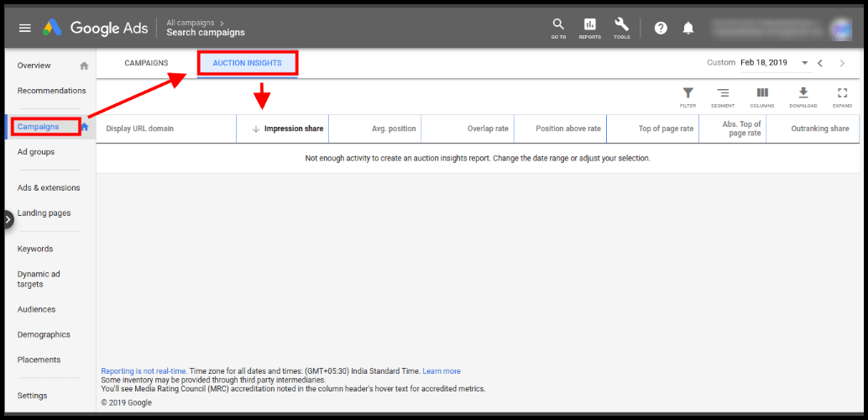Click the Search campaigns breadcrumb title

(206, 33)
